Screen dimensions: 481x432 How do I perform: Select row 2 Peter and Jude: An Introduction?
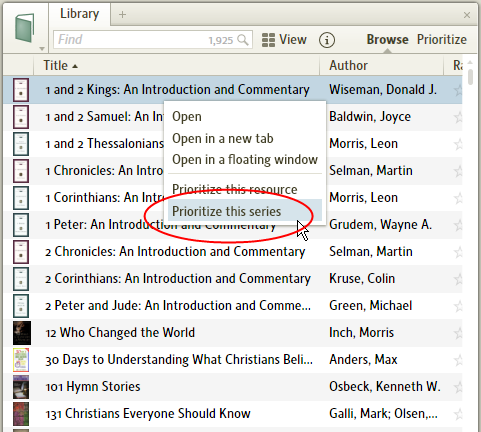[232, 306]
